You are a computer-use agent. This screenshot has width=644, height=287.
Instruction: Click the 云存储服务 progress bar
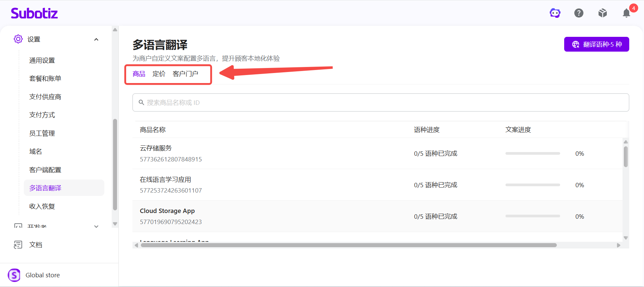pyautogui.click(x=533, y=153)
